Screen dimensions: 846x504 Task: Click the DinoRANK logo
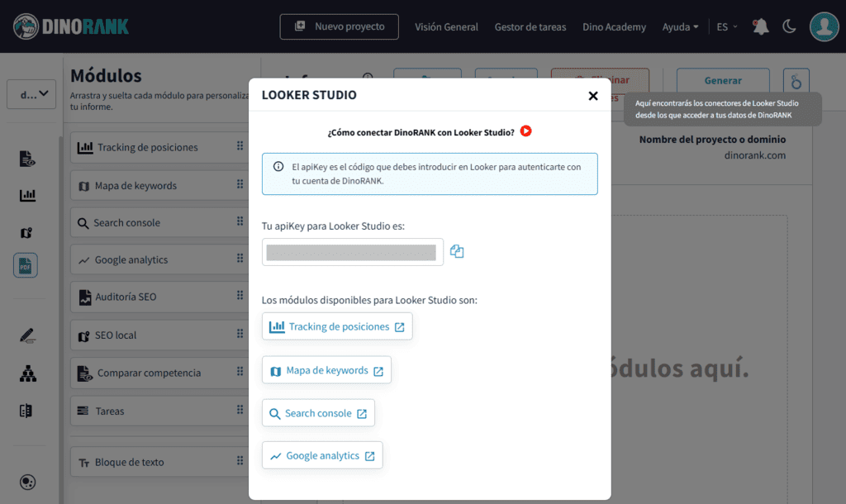[x=71, y=26]
